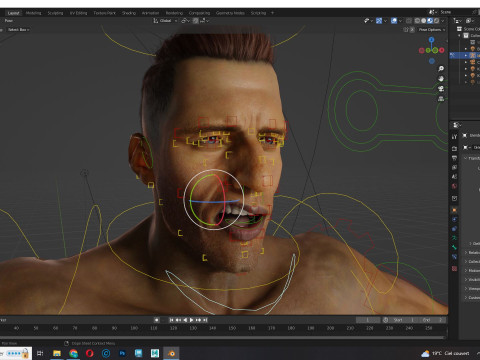This screenshot has height=360, width=480.
Task: Open the Pose Options dropdown
Action: coord(432,30)
